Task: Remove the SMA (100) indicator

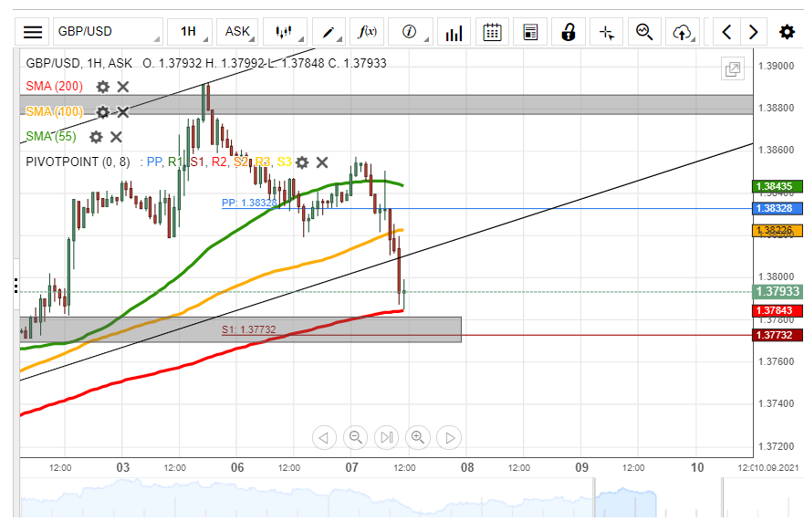Action: coord(123,112)
